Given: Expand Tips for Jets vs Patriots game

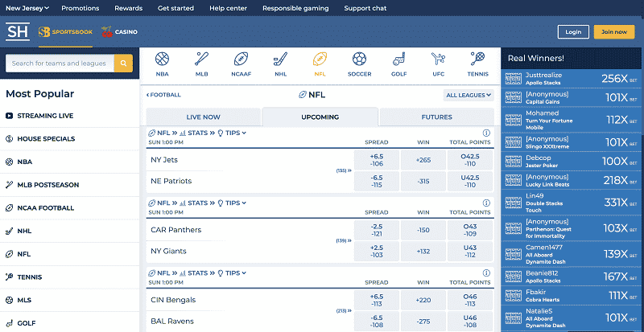Looking at the screenshot, I should tap(232, 133).
